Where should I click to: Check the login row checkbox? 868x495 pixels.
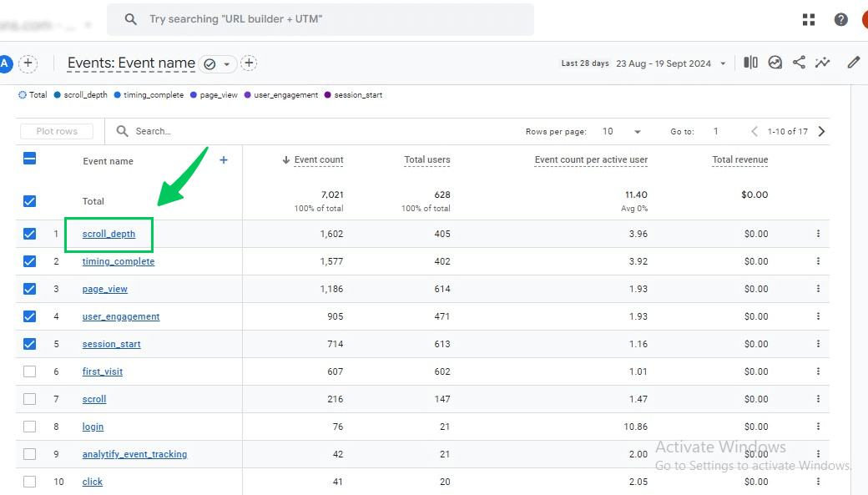[30, 427]
